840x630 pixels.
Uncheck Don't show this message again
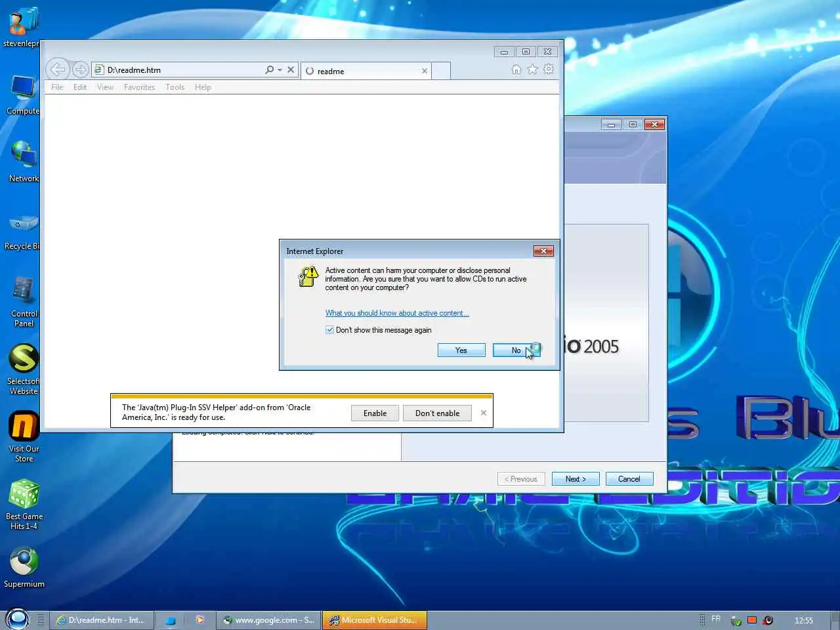coord(329,330)
